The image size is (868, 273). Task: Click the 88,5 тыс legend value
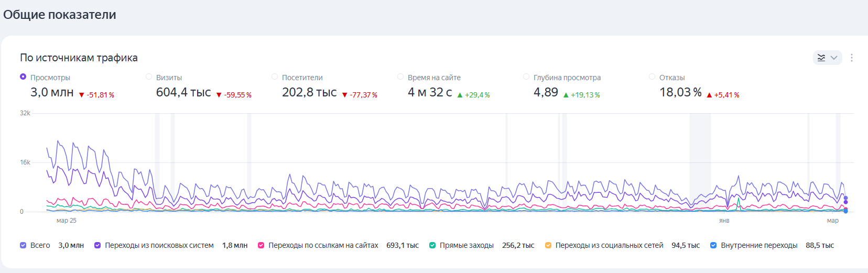click(820, 245)
